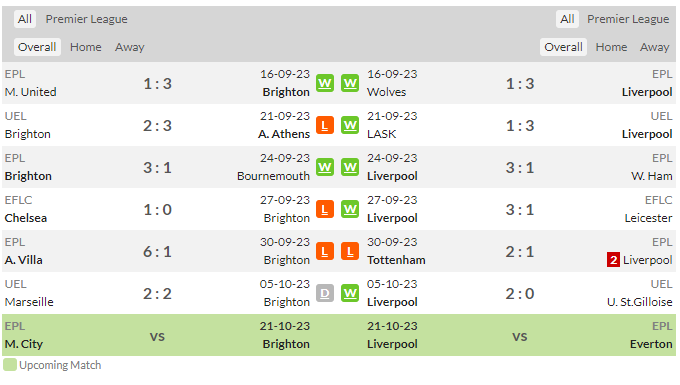Image resolution: width=680 pixels, height=385 pixels.
Task: Click the green W badge for LASK match
Action: [x=350, y=125]
